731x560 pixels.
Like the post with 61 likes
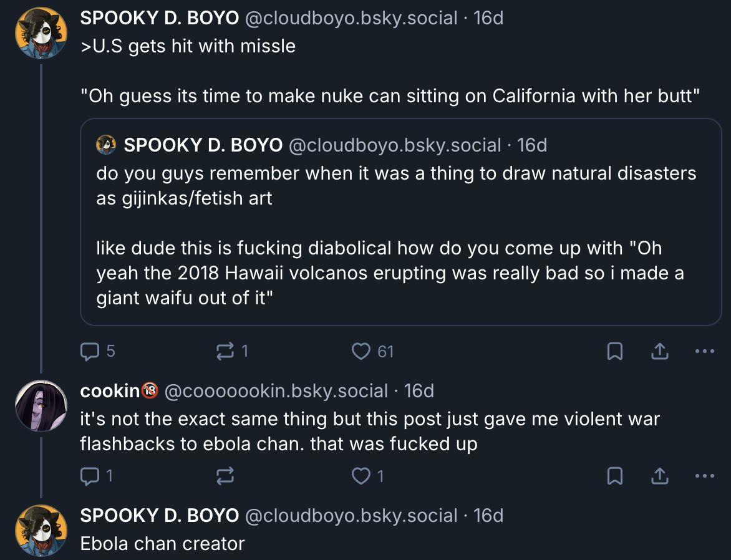click(362, 352)
